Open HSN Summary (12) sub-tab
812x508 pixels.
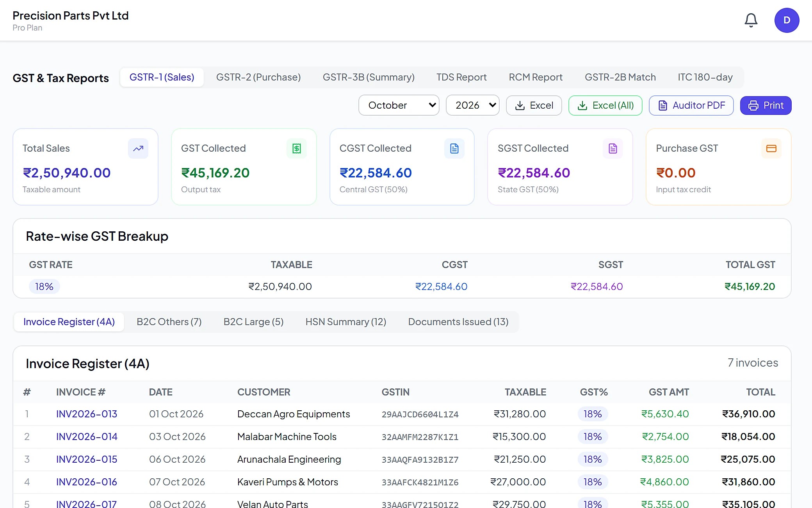pos(346,322)
